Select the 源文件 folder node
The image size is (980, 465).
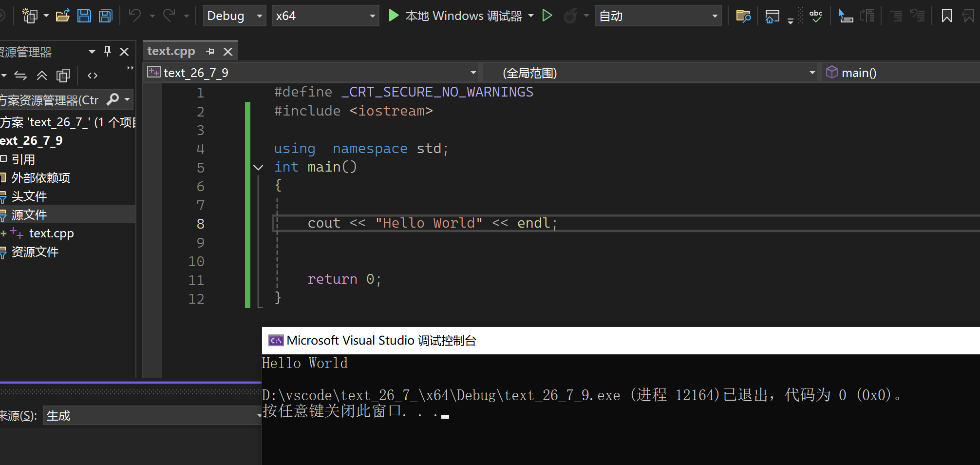coord(29,215)
